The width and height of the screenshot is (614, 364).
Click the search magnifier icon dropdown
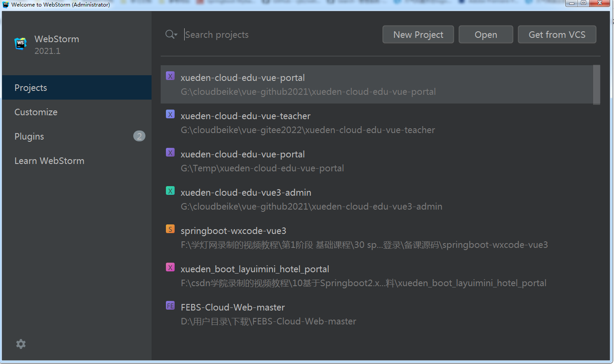coord(171,35)
